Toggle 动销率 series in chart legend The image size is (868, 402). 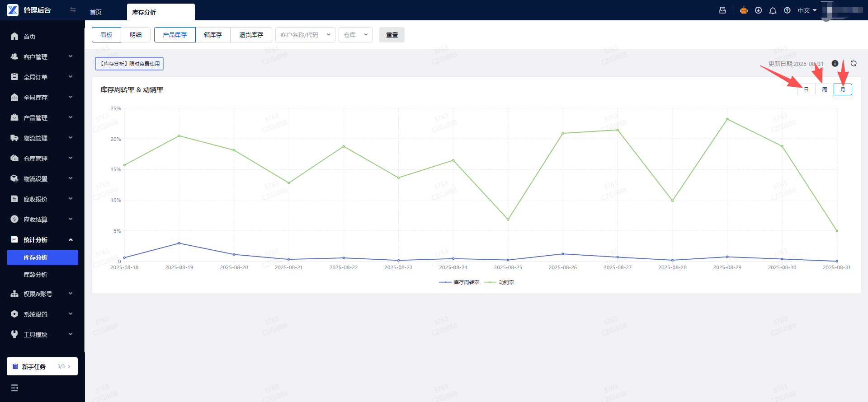tap(499, 282)
